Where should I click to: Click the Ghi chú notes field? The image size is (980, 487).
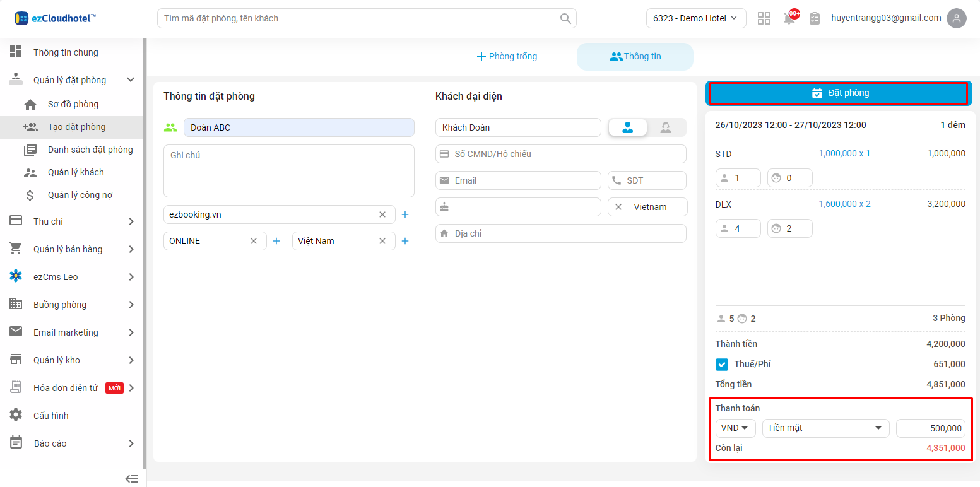click(x=288, y=171)
